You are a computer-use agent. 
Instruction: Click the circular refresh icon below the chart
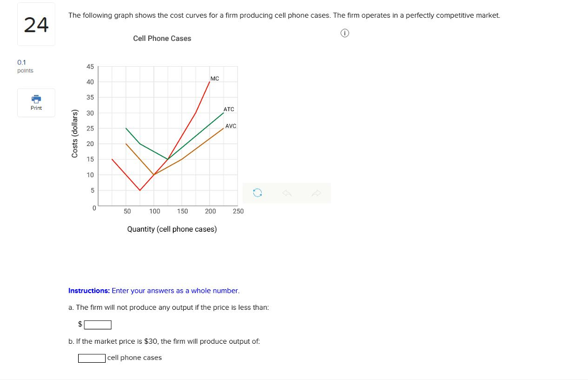pos(257,193)
